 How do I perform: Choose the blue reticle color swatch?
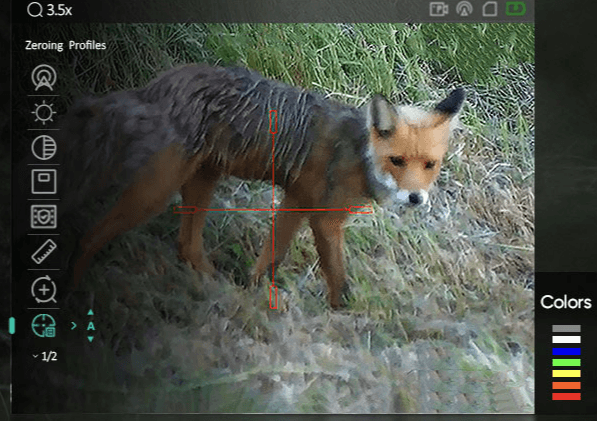click(x=566, y=351)
